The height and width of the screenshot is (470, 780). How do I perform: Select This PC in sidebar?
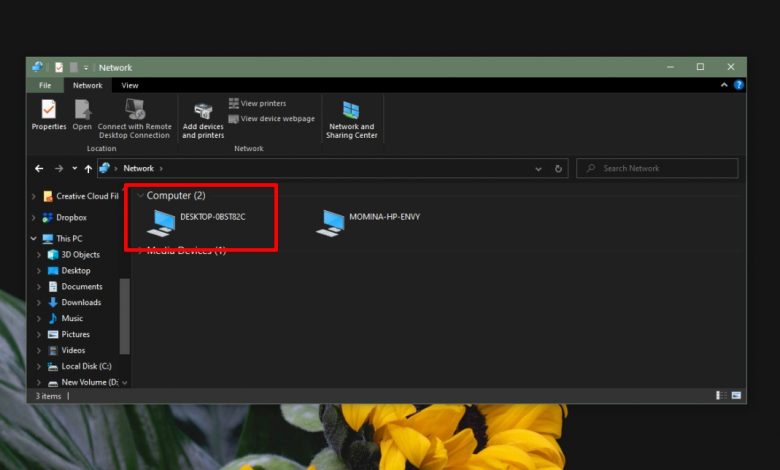[63, 239]
